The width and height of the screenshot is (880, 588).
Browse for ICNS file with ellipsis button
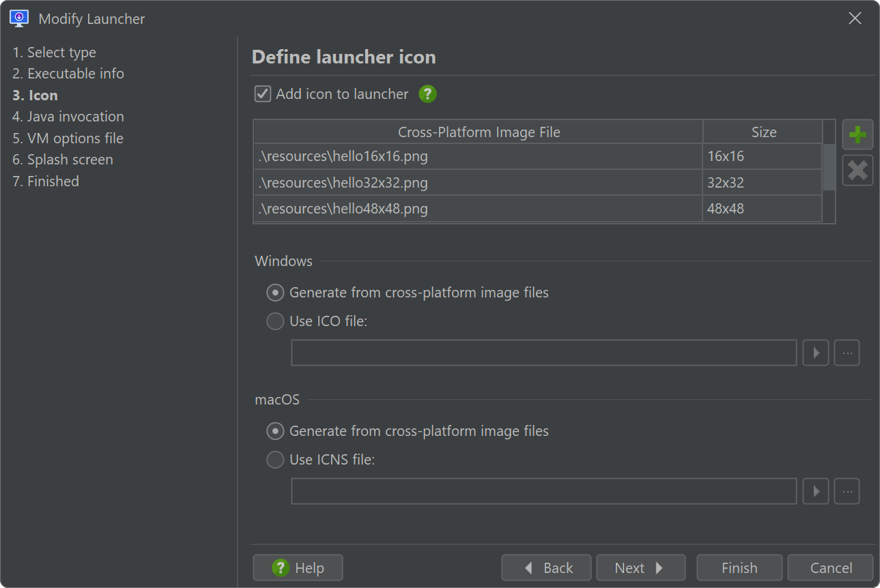[847, 491]
